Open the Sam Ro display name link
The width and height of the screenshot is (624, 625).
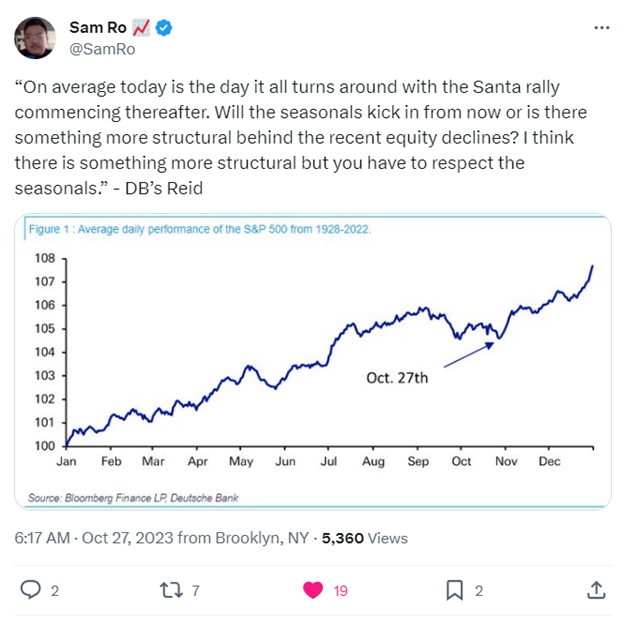[95, 27]
